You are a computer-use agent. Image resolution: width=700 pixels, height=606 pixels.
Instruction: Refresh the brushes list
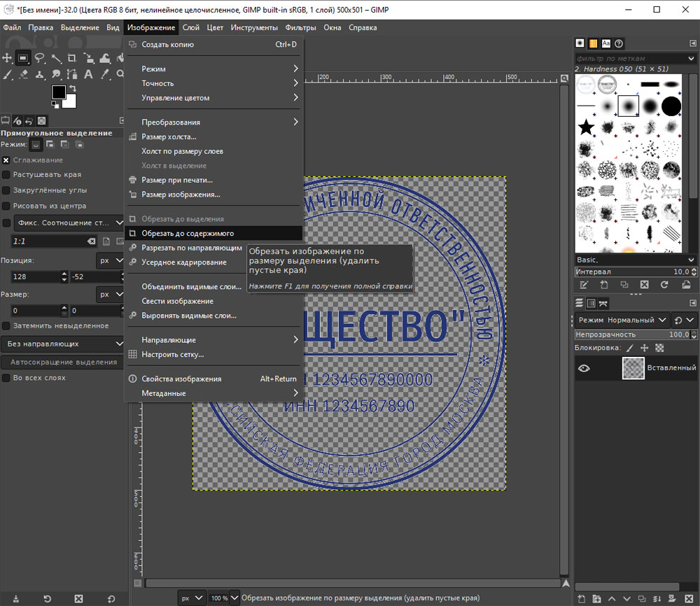tap(664, 285)
